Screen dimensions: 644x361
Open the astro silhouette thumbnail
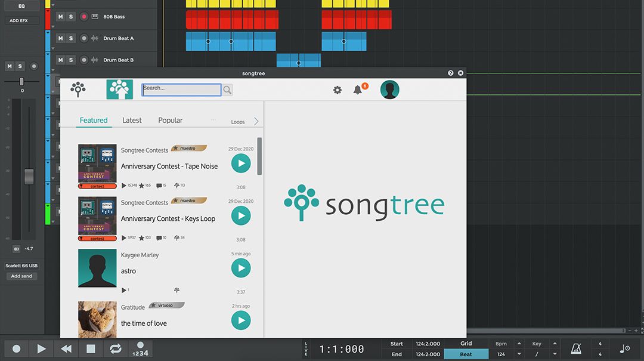(x=97, y=268)
